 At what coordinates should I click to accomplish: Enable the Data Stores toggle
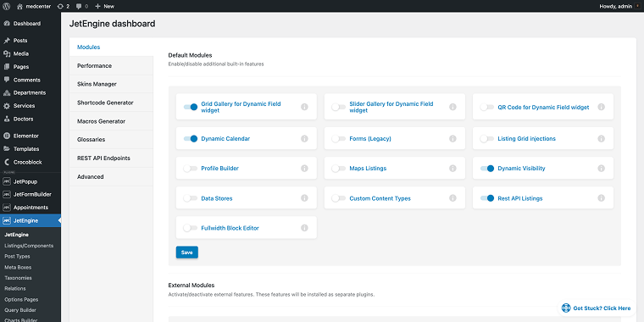[190, 198]
